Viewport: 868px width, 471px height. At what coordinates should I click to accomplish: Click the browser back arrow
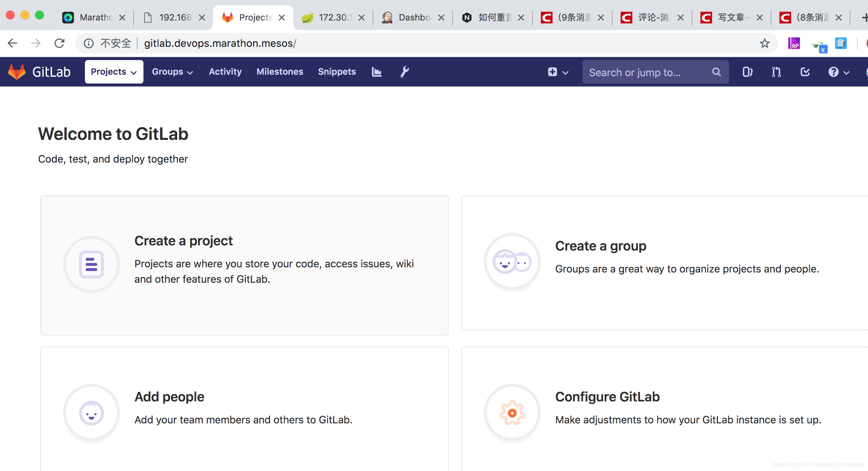click(x=12, y=43)
